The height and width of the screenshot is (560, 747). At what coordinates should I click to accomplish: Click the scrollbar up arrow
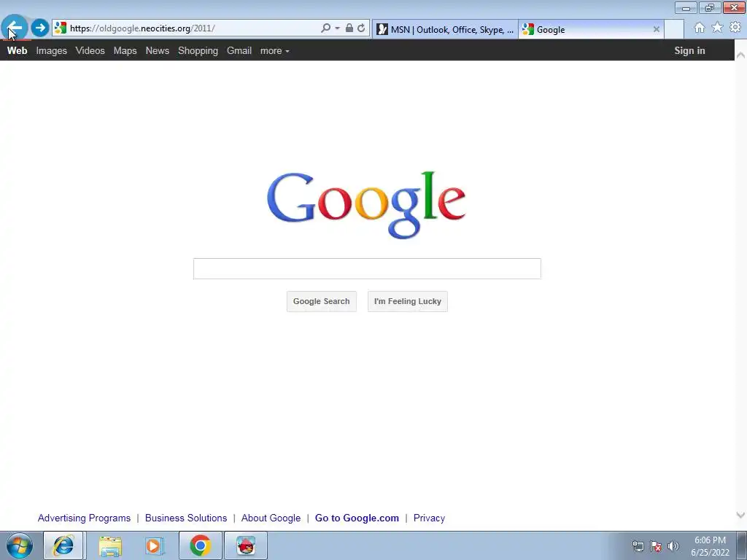tap(741, 55)
